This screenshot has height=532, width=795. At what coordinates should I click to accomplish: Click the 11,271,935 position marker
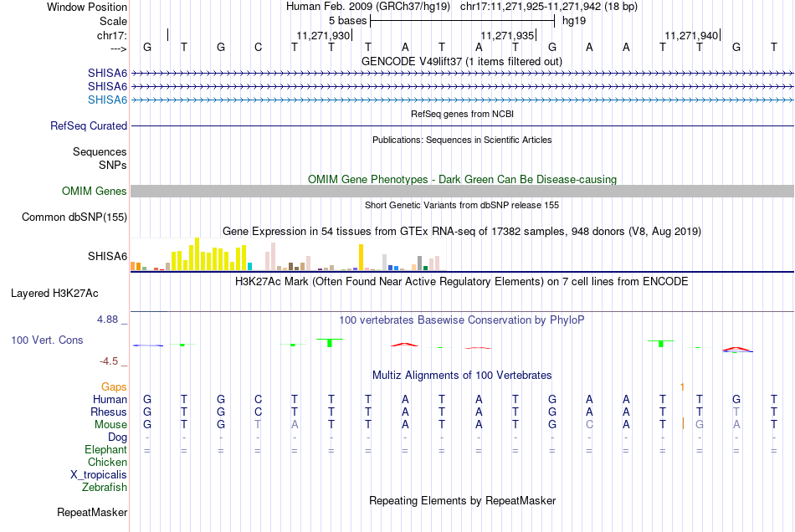[509, 35]
